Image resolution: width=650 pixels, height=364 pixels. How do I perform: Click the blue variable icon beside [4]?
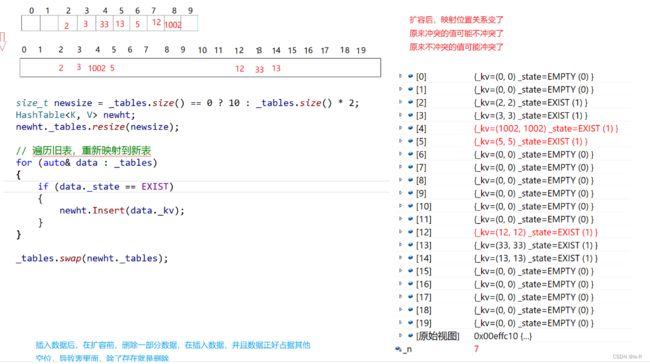(410, 128)
